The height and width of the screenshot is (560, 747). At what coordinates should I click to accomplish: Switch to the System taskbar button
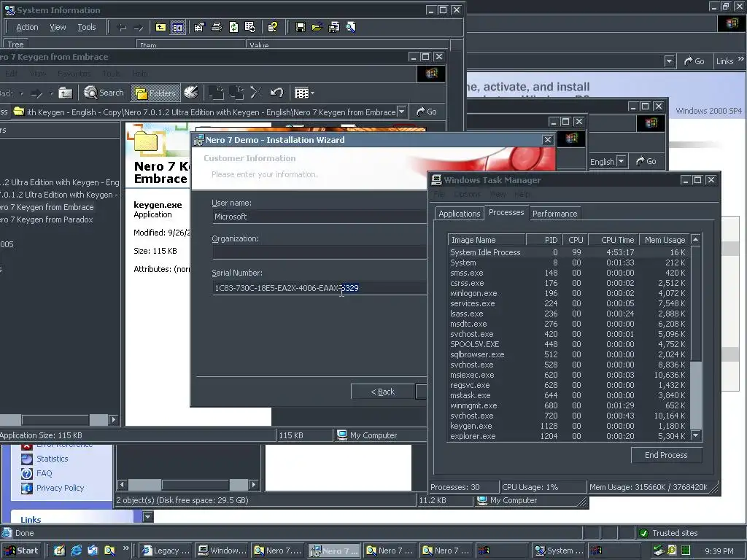pos(559,551)
